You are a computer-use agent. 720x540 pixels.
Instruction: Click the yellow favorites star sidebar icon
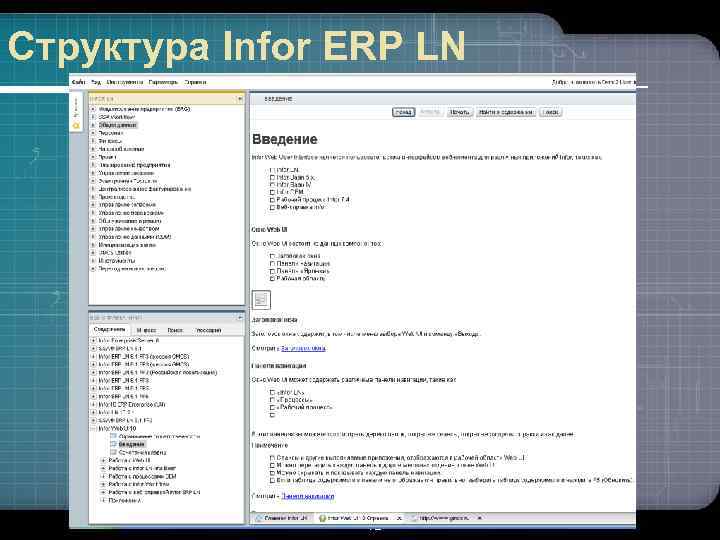(x=76, y=125)
